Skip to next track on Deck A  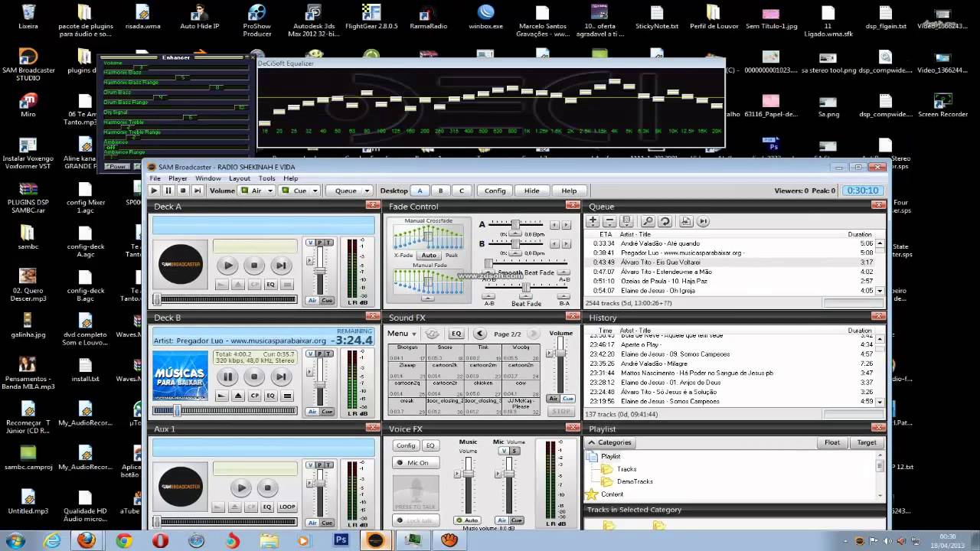click(x=281, y=266)
